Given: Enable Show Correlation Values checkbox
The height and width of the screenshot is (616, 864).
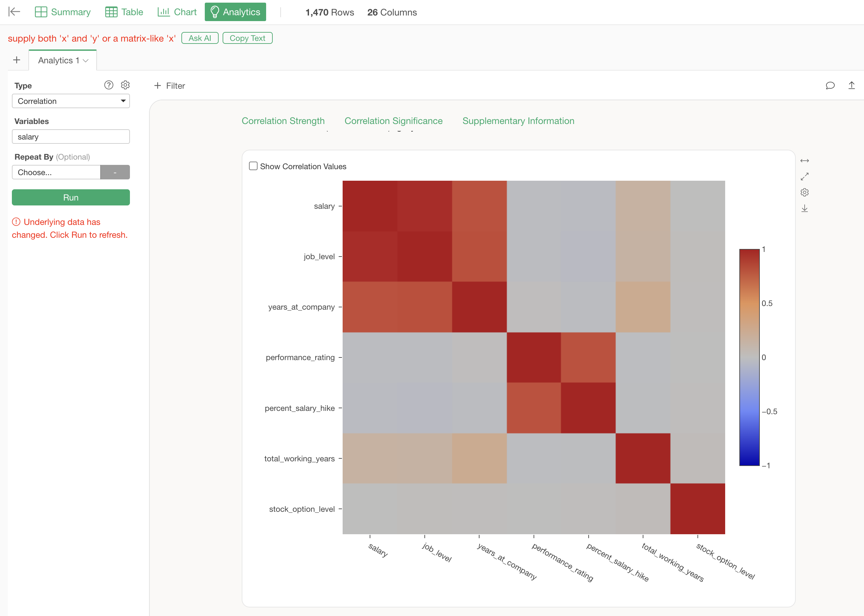Looking at the screenshot, I should 253,166.
